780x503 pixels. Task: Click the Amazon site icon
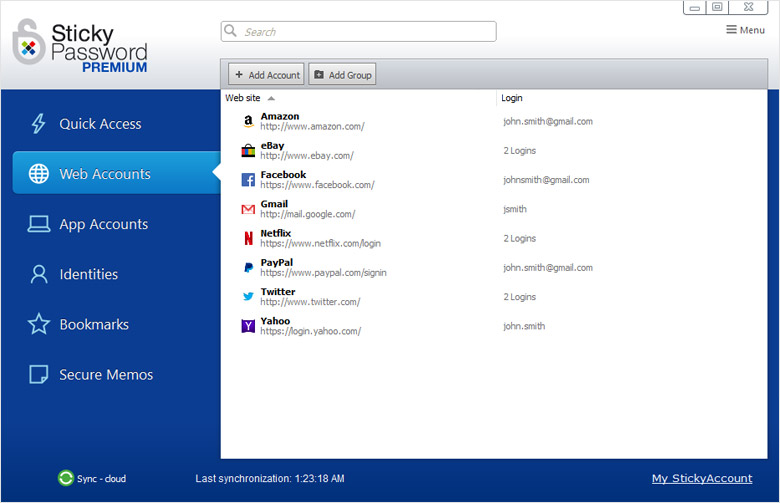tap(248, 121)
